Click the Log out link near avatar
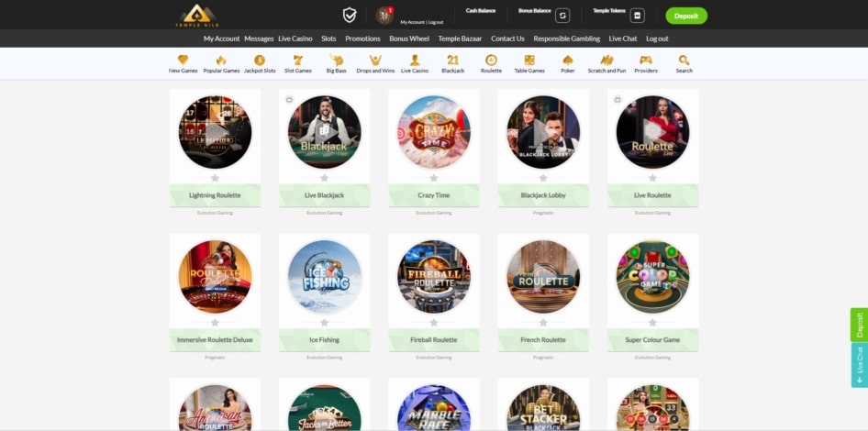 pyautogui.click(x=435, y=21)
